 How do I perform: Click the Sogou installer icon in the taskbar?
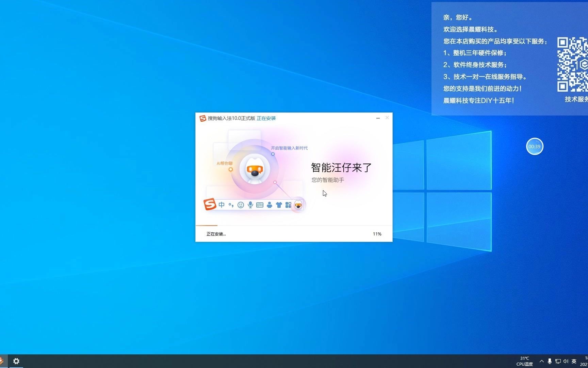2,361
